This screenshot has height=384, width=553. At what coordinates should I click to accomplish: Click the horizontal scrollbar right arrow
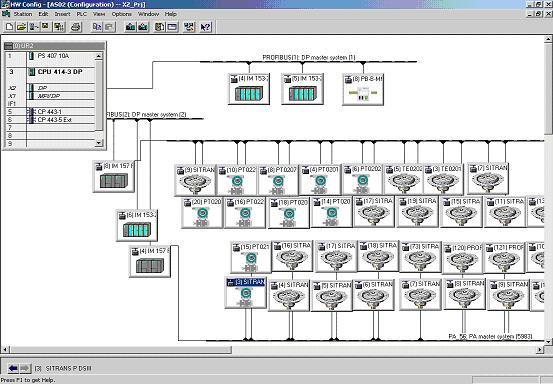tap(540, 349)
